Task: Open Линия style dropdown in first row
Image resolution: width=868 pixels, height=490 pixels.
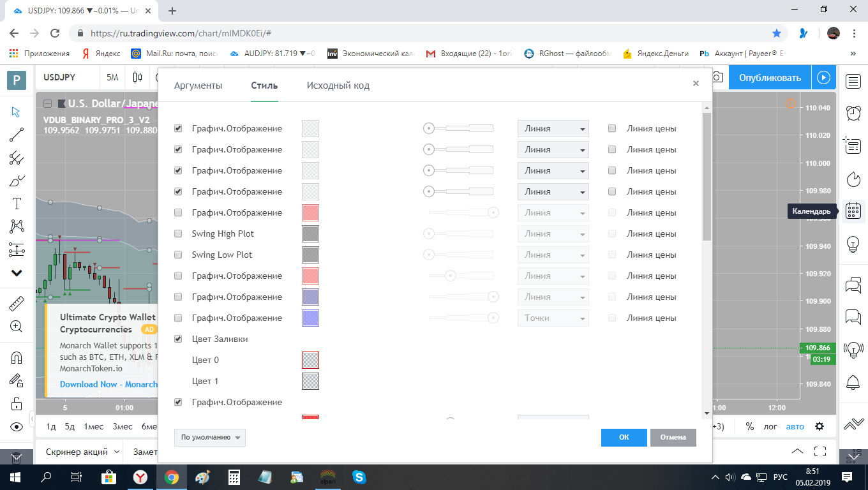Action: (x=553, y=128)
